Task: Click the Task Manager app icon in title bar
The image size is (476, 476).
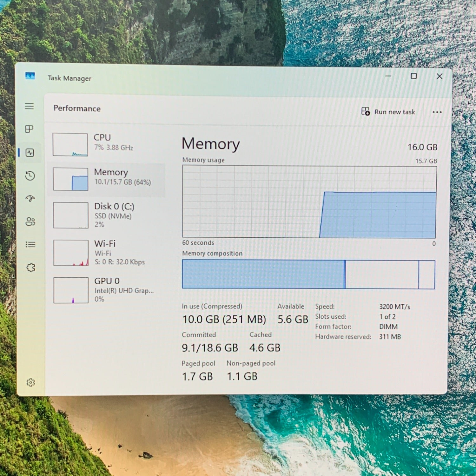Action: 30,76
